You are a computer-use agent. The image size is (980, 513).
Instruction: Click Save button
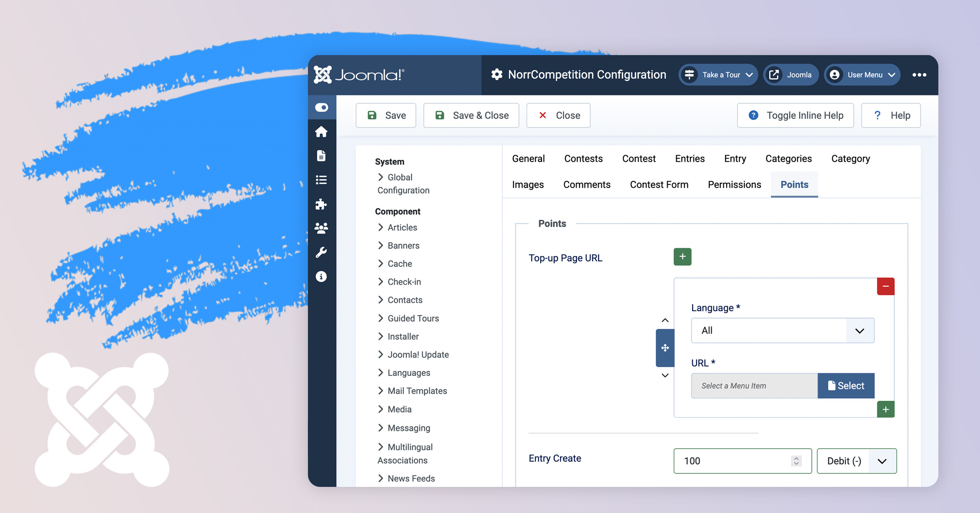point(386,115)
